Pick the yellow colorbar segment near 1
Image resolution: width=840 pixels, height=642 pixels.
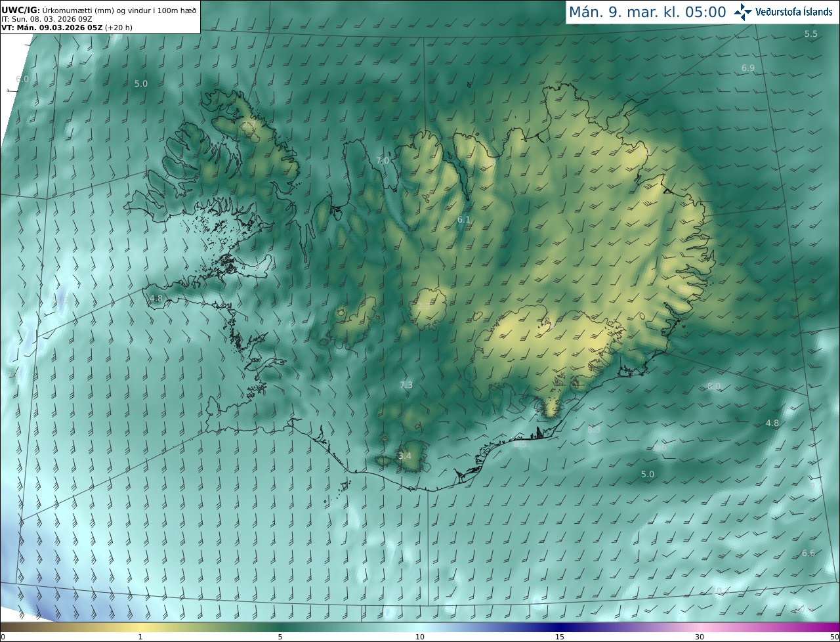coord(140,627)
